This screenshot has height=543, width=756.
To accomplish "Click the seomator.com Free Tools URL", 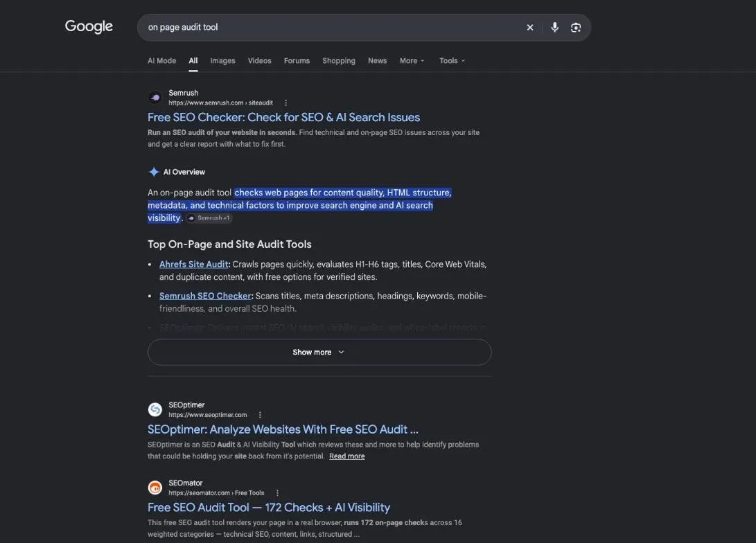I will click(x=216, y=493).
